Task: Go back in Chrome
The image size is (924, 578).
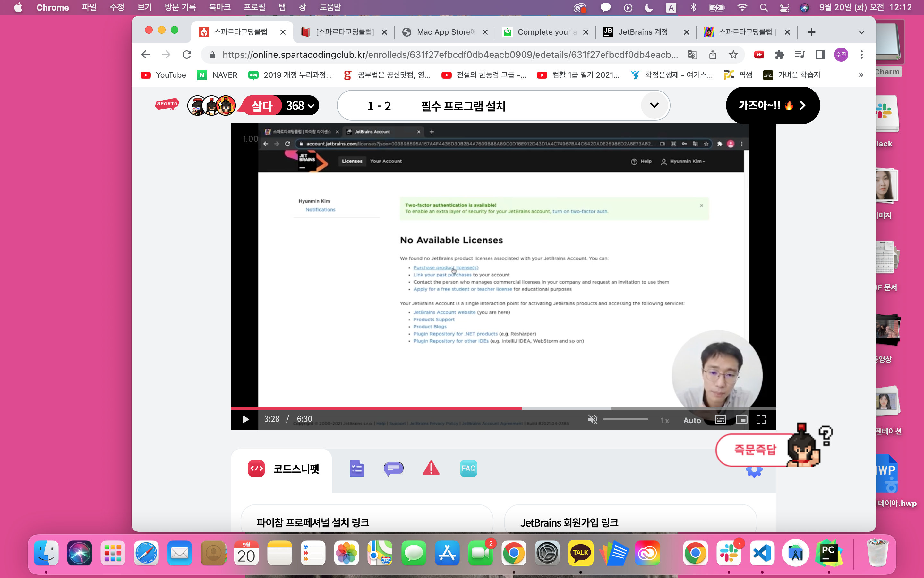Action: [x=145, y=55]
